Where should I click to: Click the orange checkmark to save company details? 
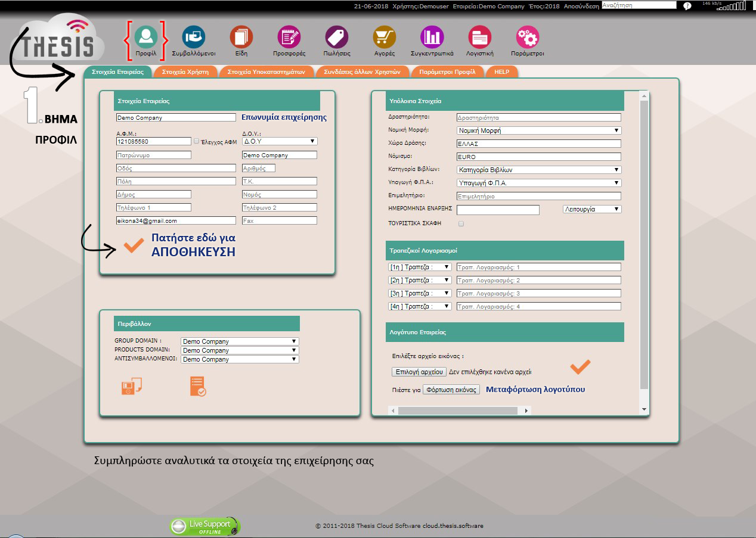tap(134, 245)
